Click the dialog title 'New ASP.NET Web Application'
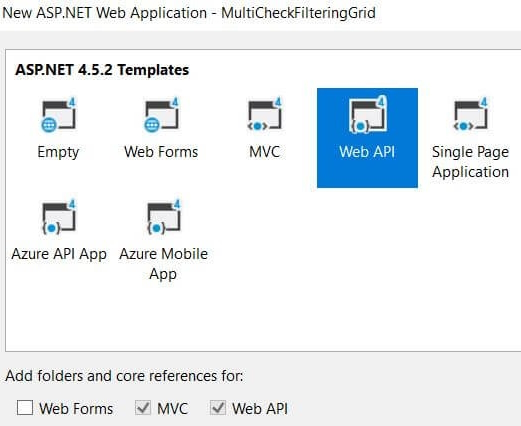521x426 pixels. (105, 13)
